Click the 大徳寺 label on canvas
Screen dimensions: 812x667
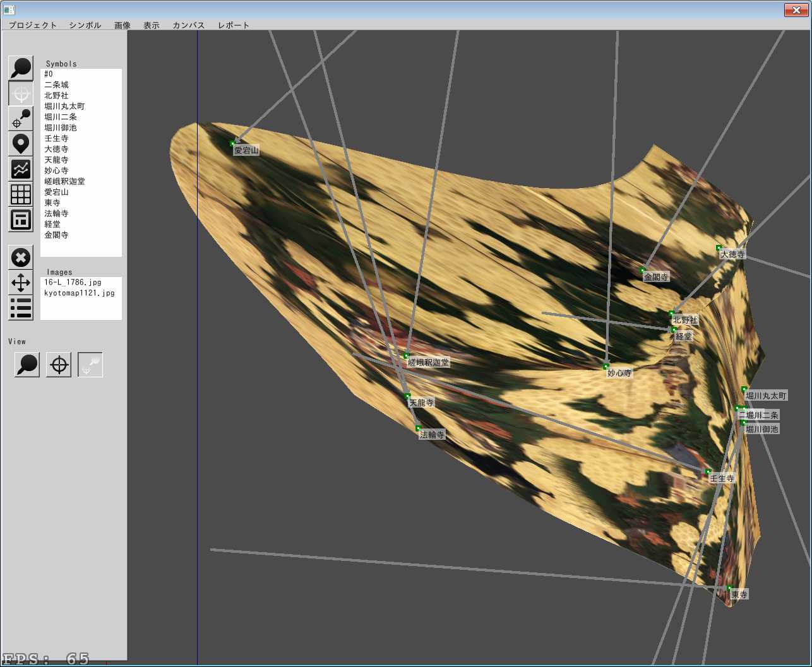[x=732, y=254]
